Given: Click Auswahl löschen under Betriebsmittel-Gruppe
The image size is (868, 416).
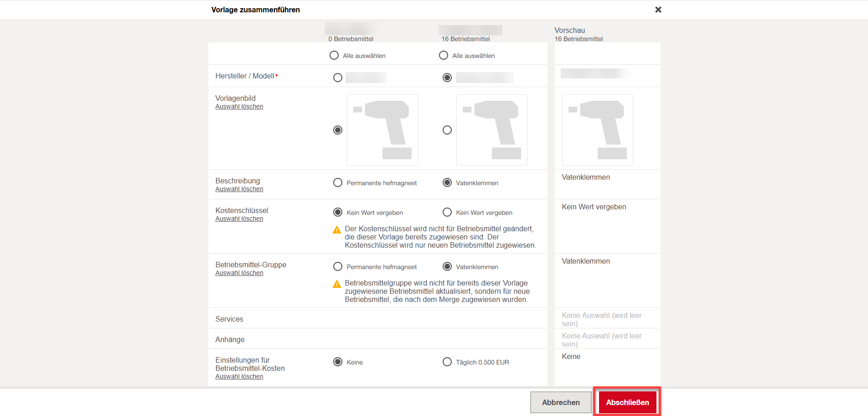Looking at the screenshot, I should coord(239,273).
